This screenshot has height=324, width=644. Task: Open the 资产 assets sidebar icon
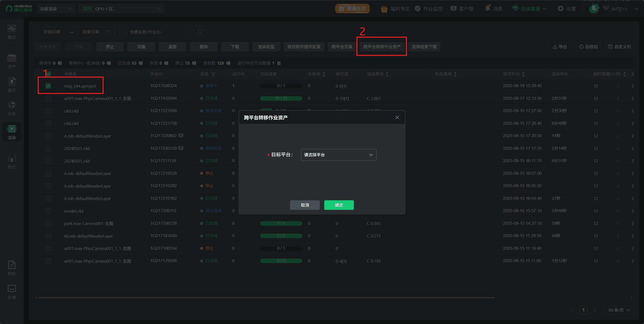click(x=12, y=61)
